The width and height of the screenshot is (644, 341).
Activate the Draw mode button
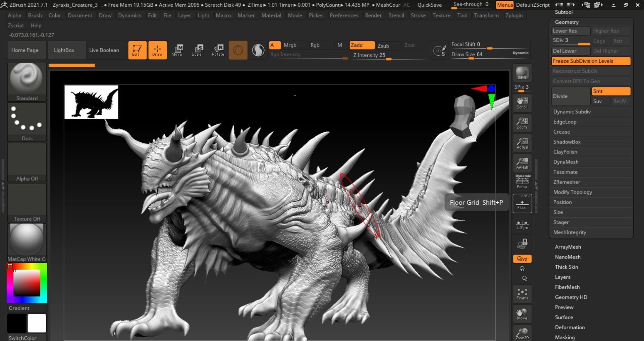157,50
